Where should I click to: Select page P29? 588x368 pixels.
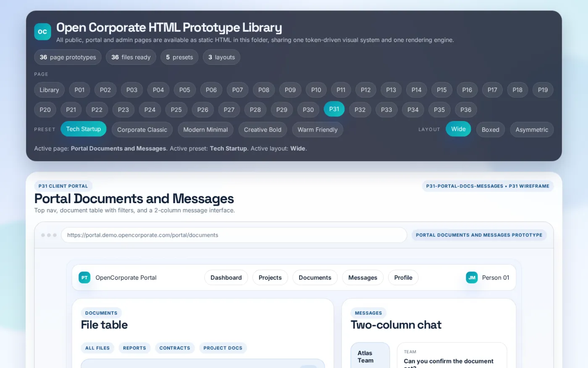282,109
